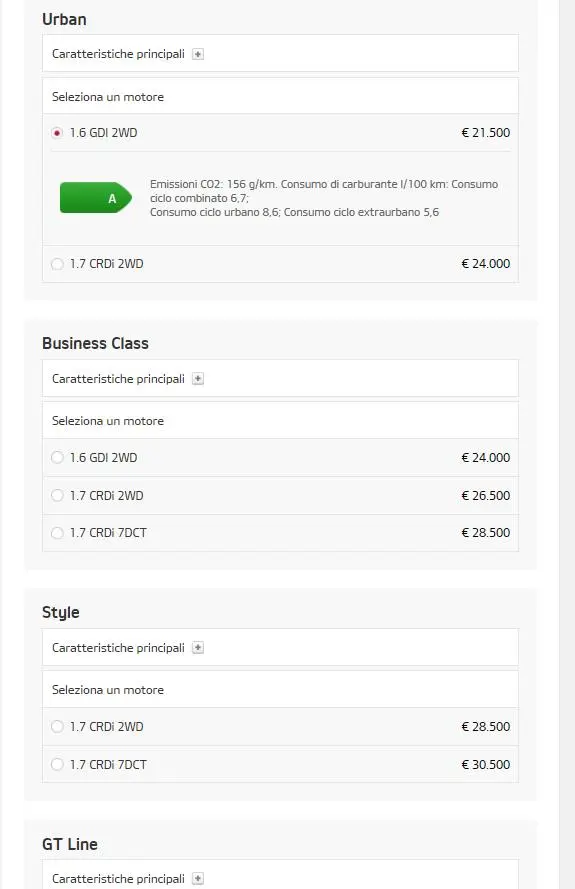The width and height of the screenshot is (575, 889).
Task: Expand Style Caratteristiche principali plus icon
Action: point(198,647)
